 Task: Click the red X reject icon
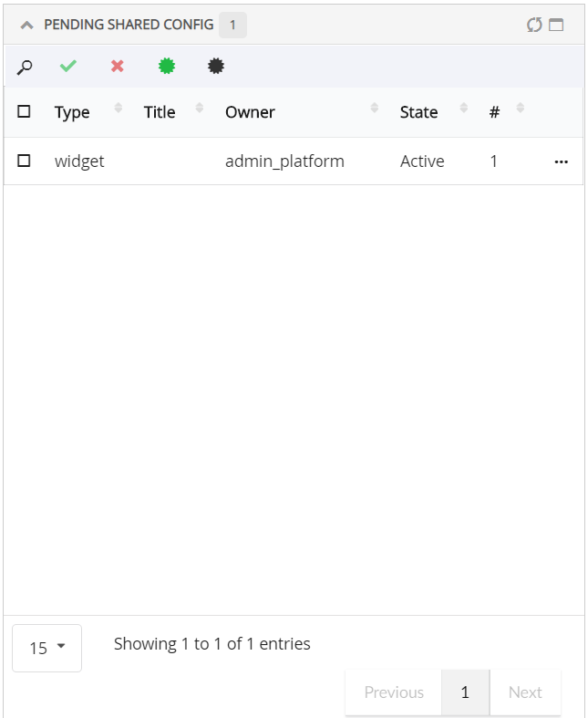pos(118,67)
